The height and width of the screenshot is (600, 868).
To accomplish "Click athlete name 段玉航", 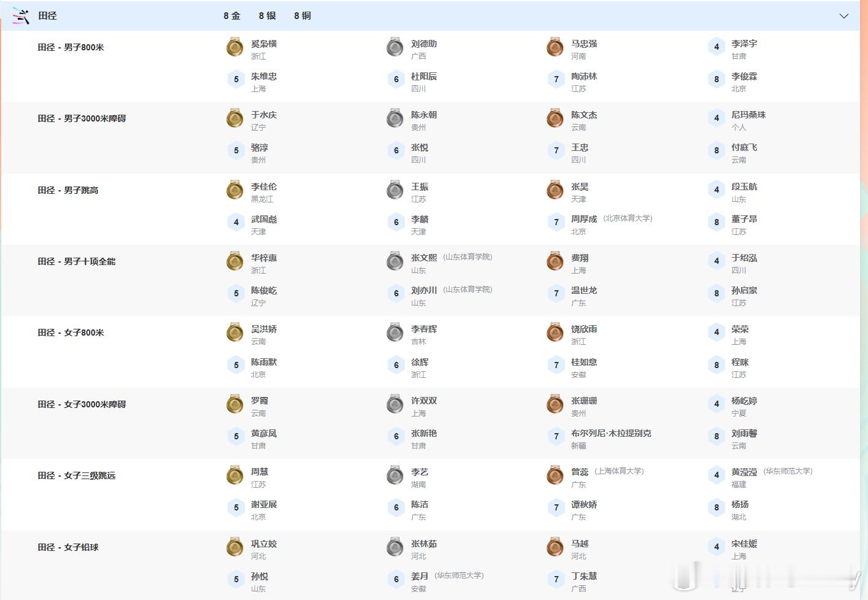I will (744, 187).
